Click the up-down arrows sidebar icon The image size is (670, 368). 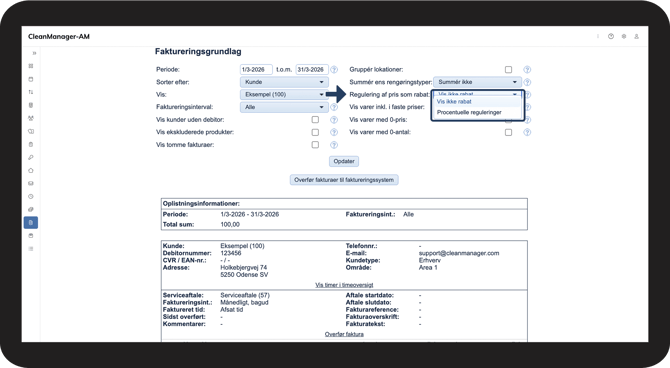click(31, 92)
